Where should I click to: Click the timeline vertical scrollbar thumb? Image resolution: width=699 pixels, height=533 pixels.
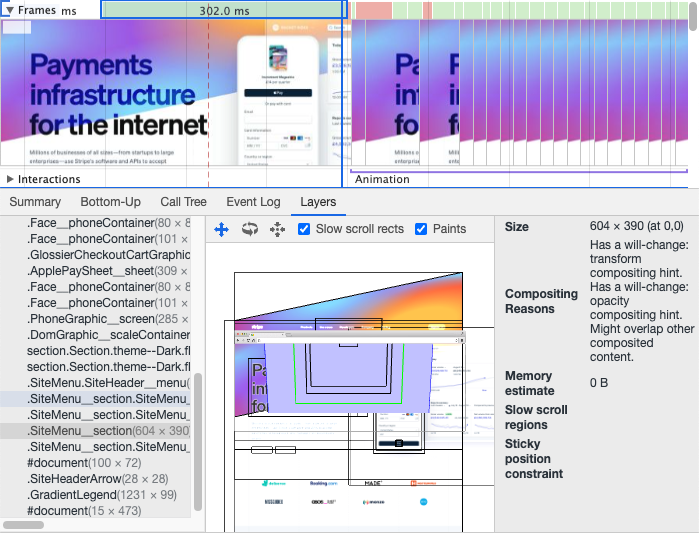tap(693, 16)
